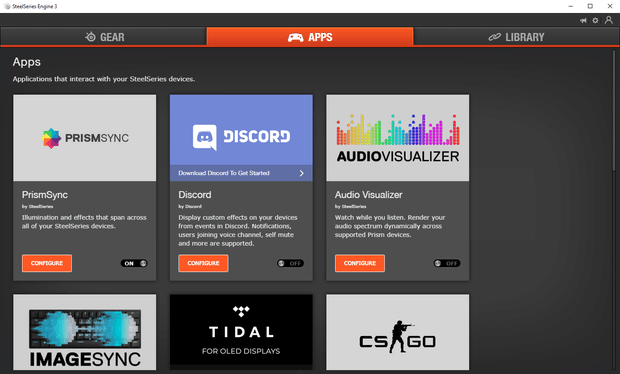
Task: Open the Tidal for OLED displays thumbnail
Action: pos(241,332)
